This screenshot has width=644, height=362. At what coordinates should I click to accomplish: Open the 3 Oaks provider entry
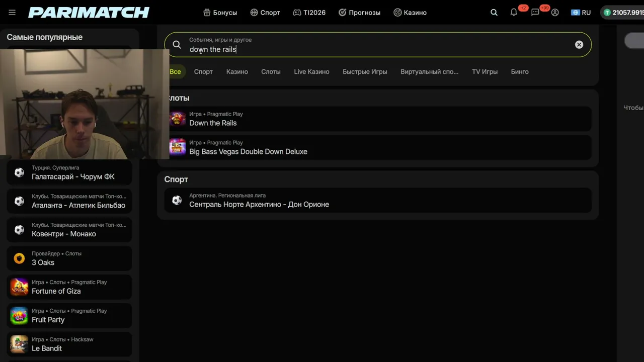(x=69, y=258)
